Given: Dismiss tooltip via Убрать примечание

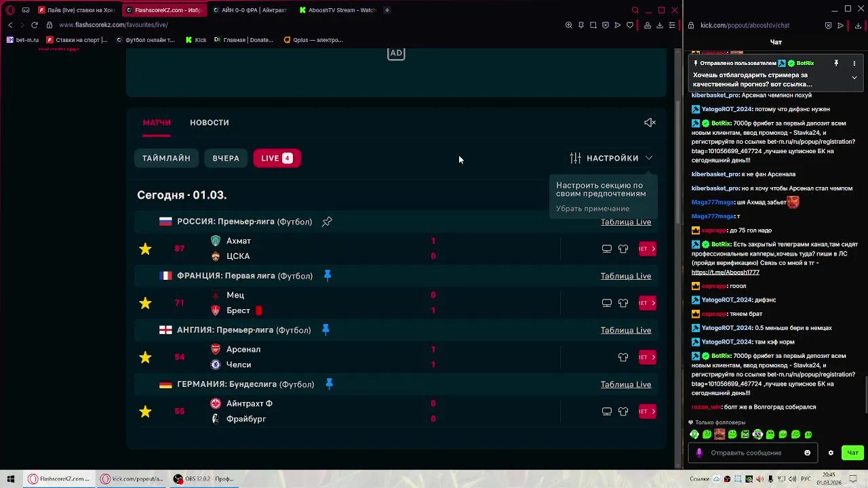Looking at the screenshot, I should tap(593, 209).
